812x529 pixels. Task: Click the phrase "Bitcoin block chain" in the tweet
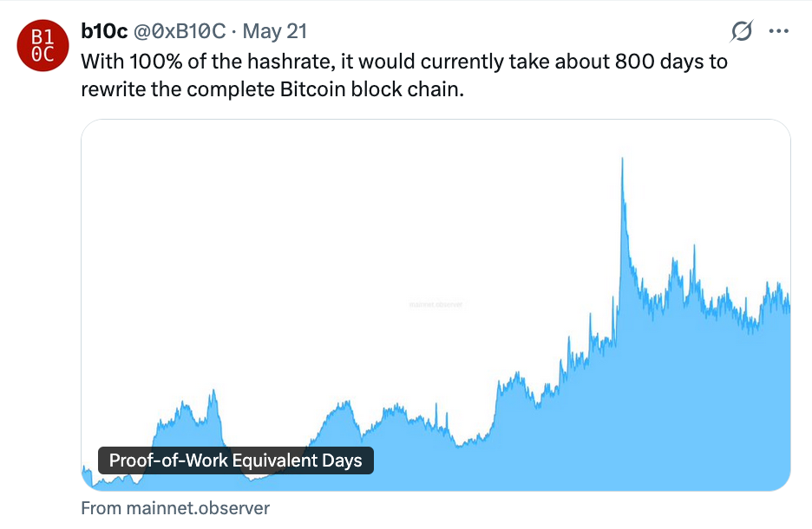[370, 89]
